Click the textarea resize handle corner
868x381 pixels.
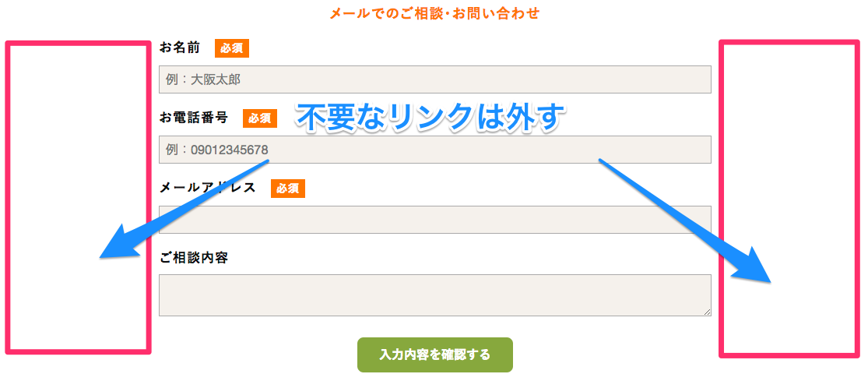click(708, 312)
